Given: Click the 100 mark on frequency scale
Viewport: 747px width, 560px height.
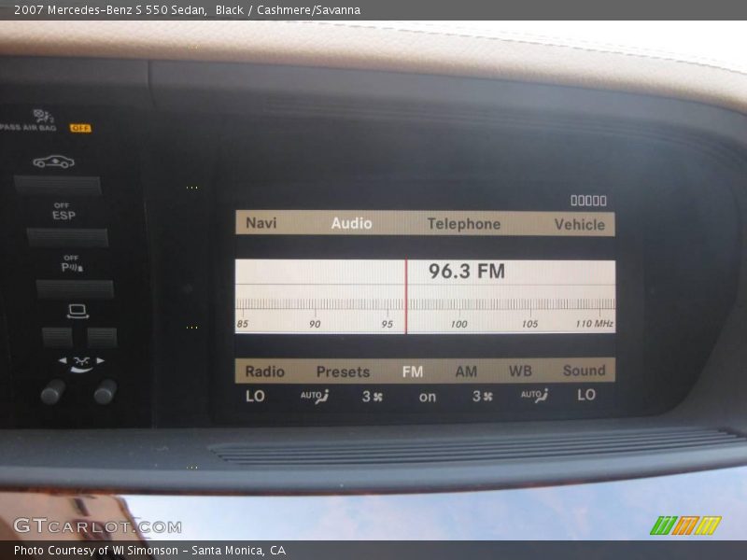Looking at the screenshot, I should 458,324.
